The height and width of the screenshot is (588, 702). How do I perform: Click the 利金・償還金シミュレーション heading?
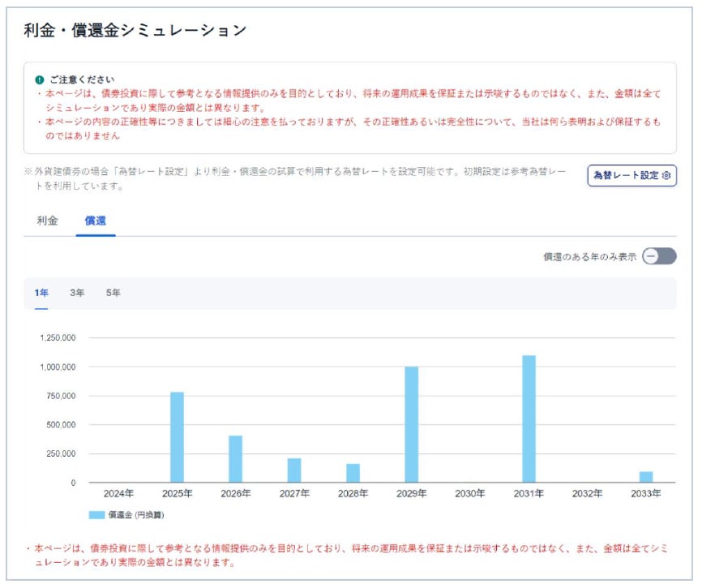(135, 30)
